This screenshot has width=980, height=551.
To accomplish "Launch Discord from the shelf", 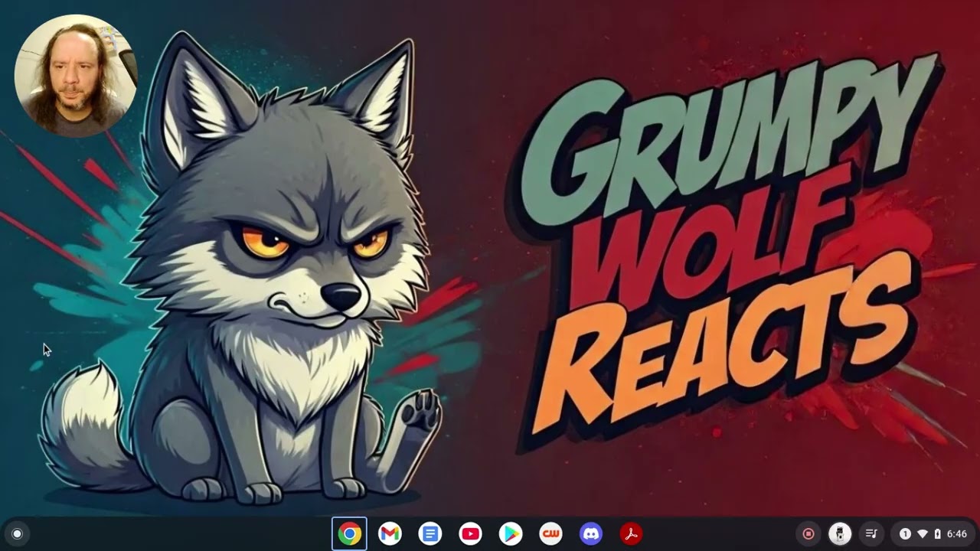I will (x=591, y=533).
